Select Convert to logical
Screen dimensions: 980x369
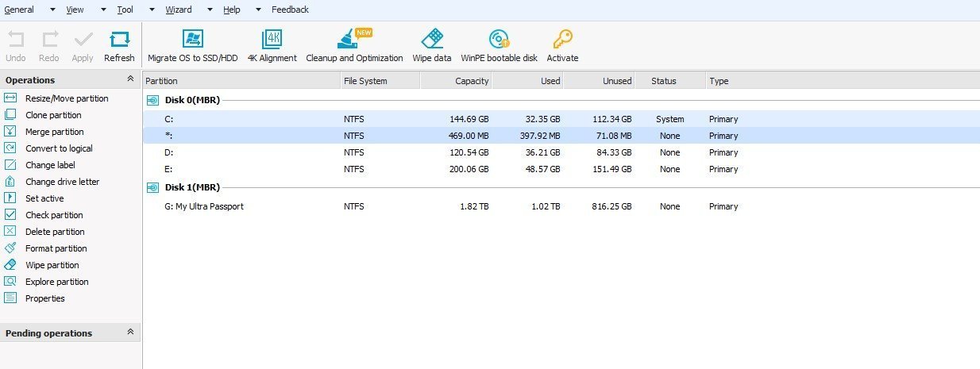pyautogui.click(x=59, y=148)
